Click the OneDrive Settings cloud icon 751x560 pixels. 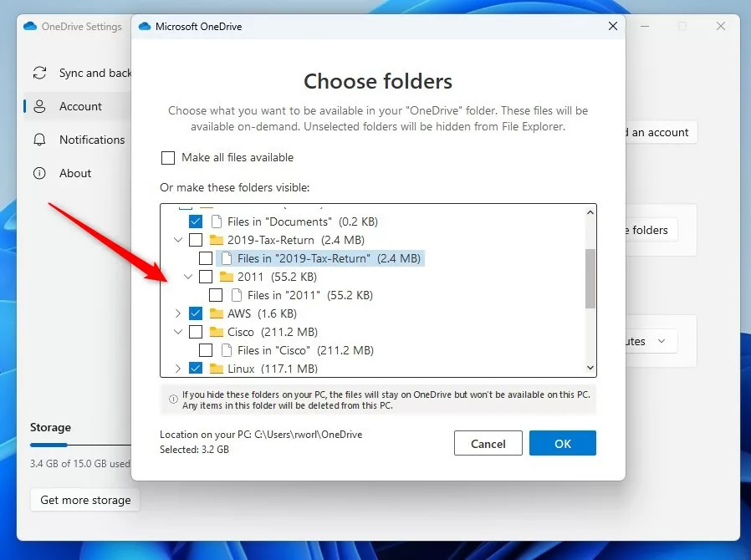coord(30,26)
